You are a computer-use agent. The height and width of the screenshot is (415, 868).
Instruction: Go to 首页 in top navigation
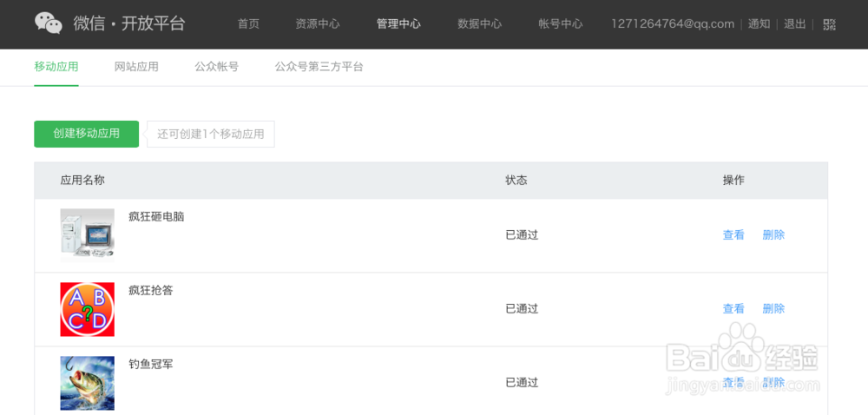coord(248,23)
